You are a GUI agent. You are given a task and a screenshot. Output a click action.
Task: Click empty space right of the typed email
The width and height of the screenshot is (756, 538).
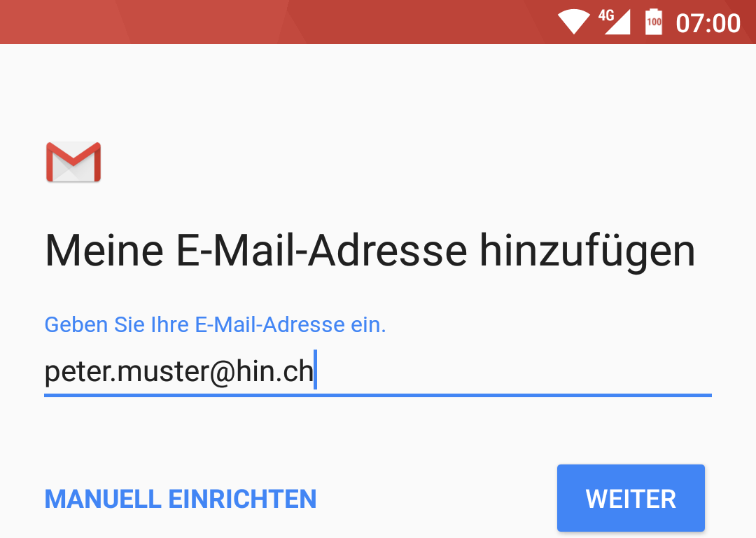coord(514,371)
